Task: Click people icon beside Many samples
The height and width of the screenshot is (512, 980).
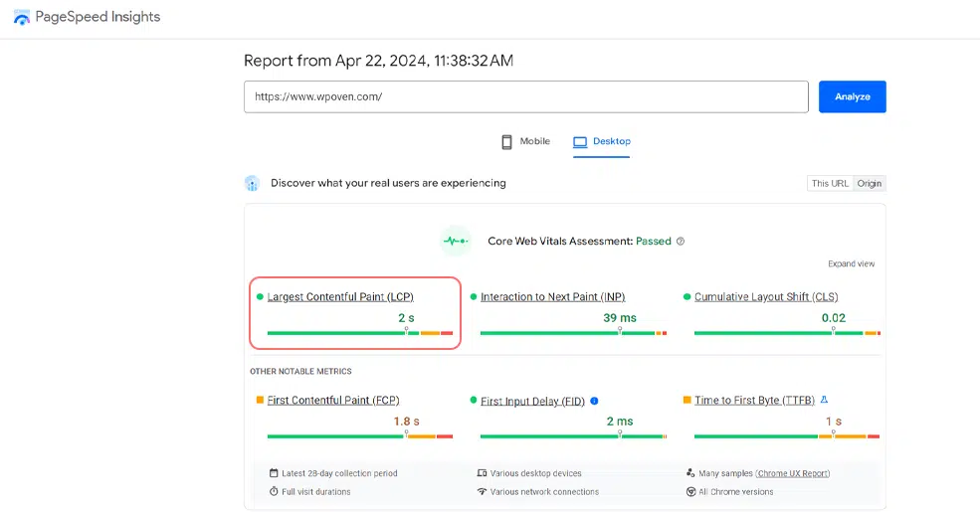Action: (690, 473)
